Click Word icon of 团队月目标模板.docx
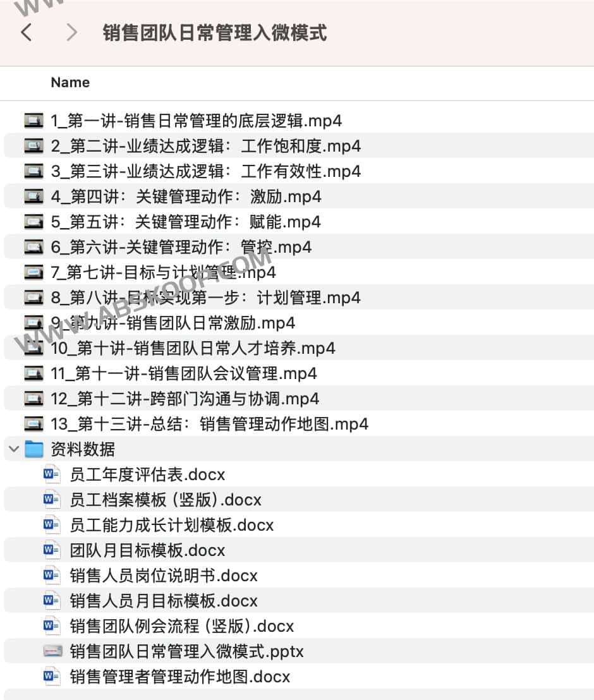 [52, 550]
